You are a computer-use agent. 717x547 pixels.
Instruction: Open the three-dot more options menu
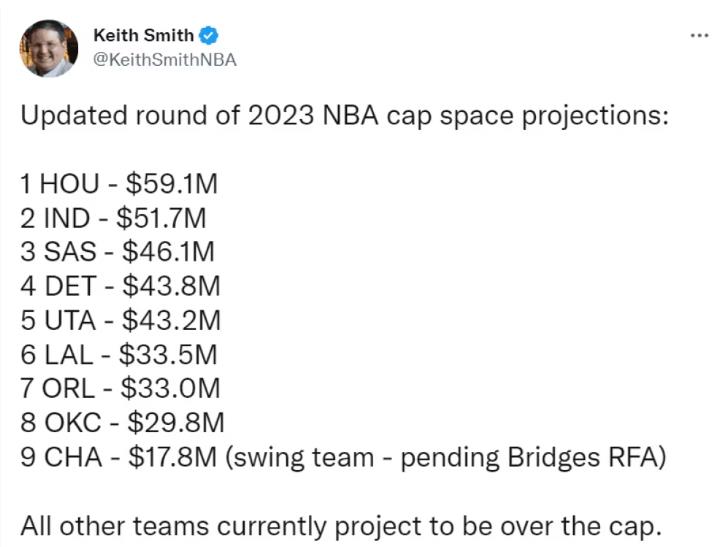(x=699, y=35)
